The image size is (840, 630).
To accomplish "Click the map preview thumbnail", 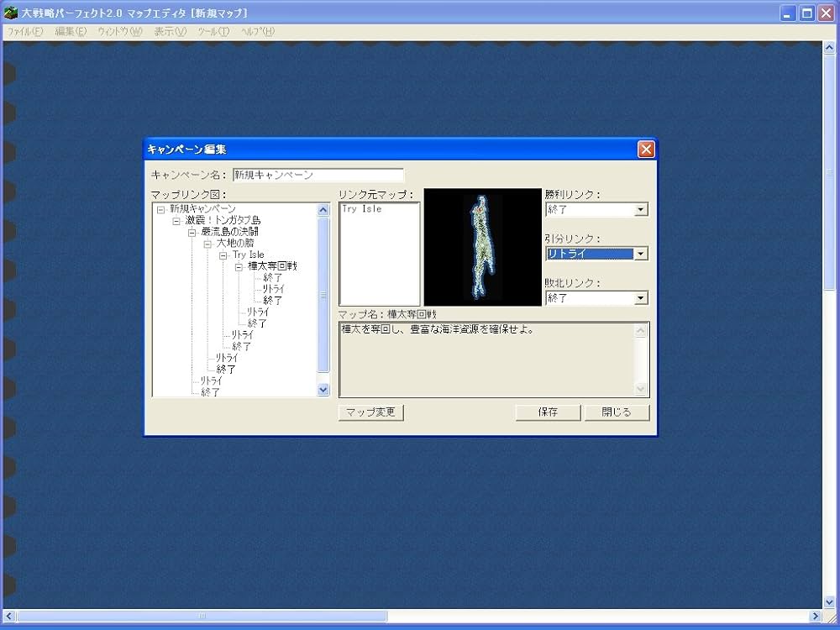I will (483, 247).
